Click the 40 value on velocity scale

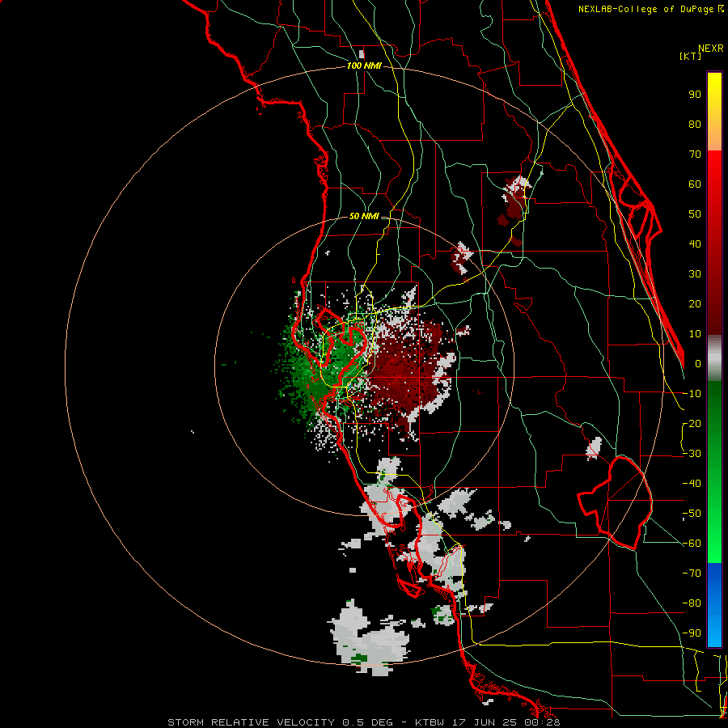[695, 243]
